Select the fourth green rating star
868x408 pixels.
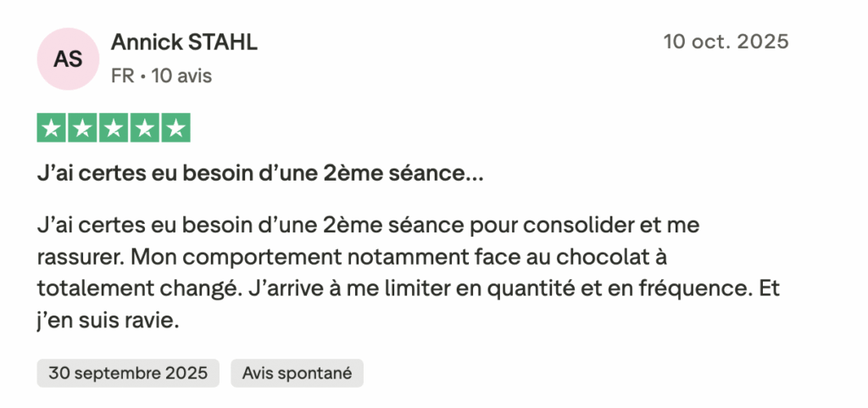pyautogui.click(x=144, y=128)
